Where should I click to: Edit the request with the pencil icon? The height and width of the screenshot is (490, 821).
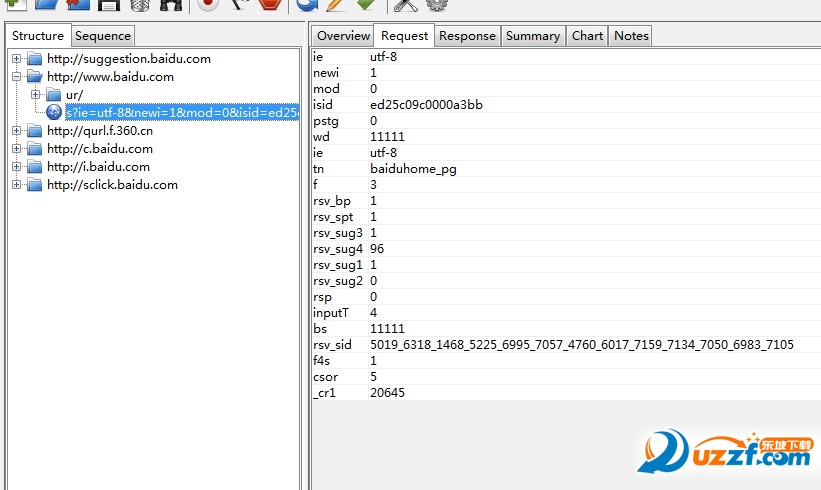pyautogui.click(x=335, y=4)
